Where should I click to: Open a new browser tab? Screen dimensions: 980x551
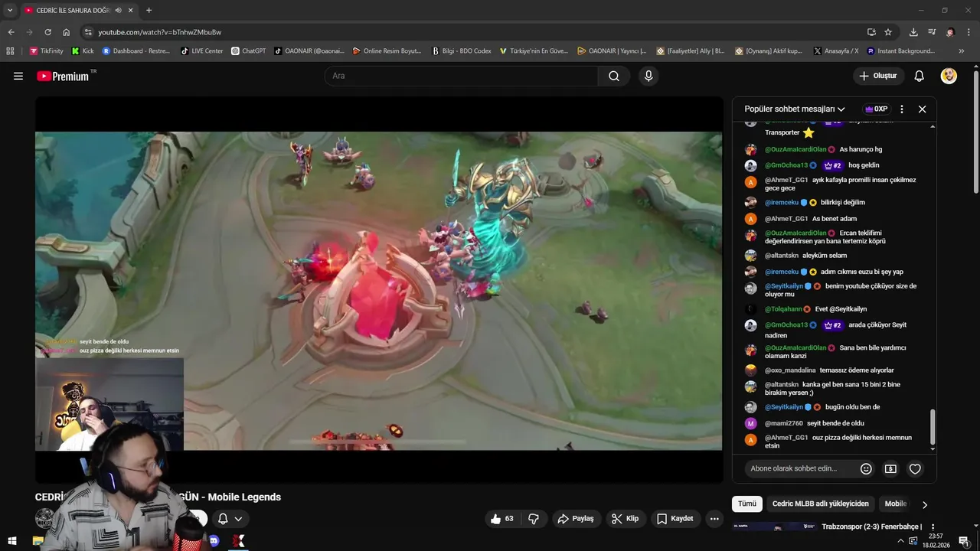pos(149,11)
